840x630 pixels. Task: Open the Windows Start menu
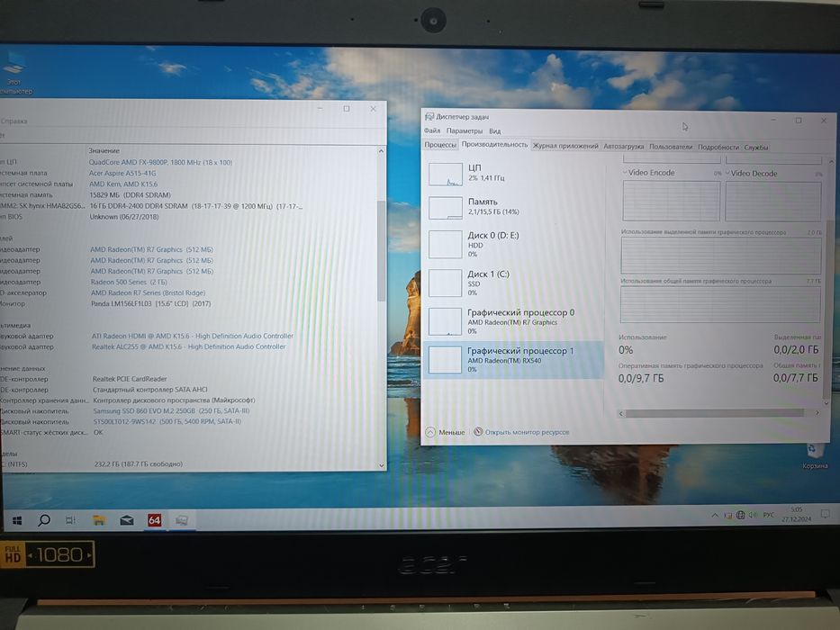(17, 521)
